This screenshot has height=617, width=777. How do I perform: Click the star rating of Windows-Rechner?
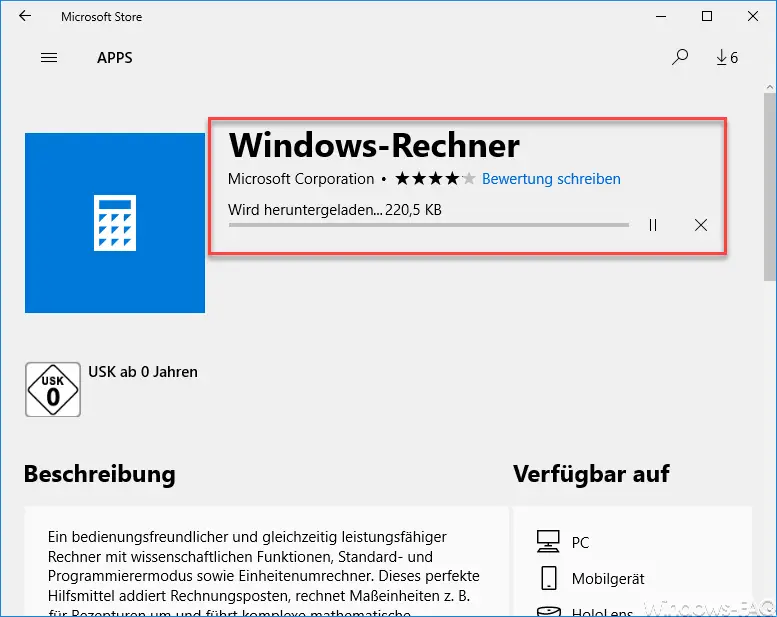(435, 178)
